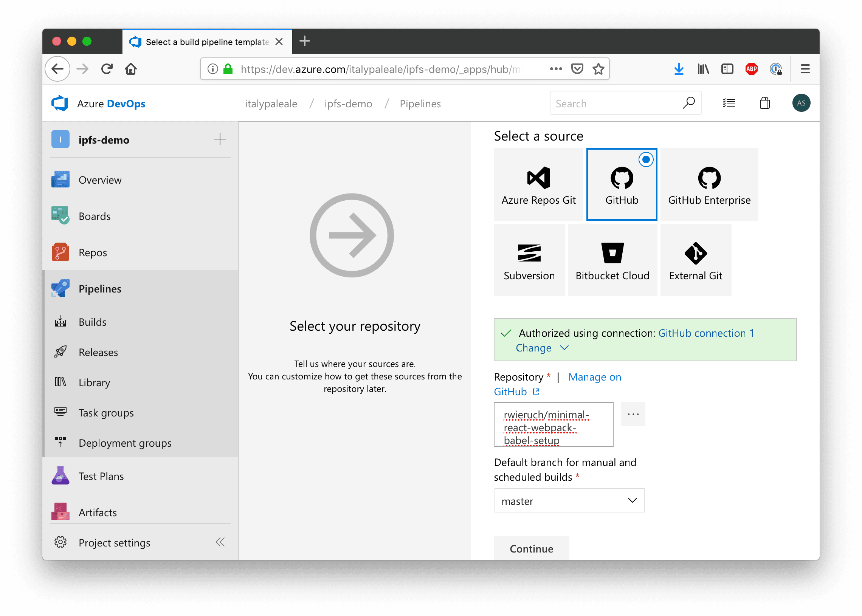
Task: Click the search magnifier icon
Action: 688,103
